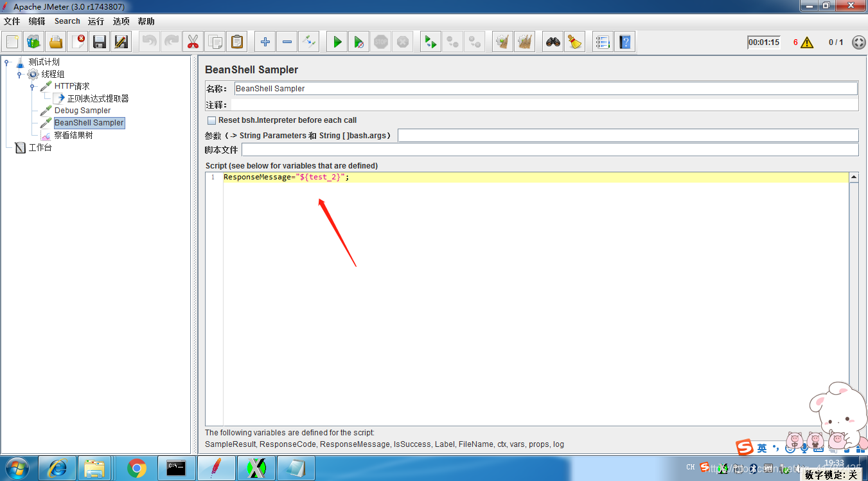This screenshot has height=481, width=868.
Task: Select 工作台 workbench node
Action: point(40,147)
